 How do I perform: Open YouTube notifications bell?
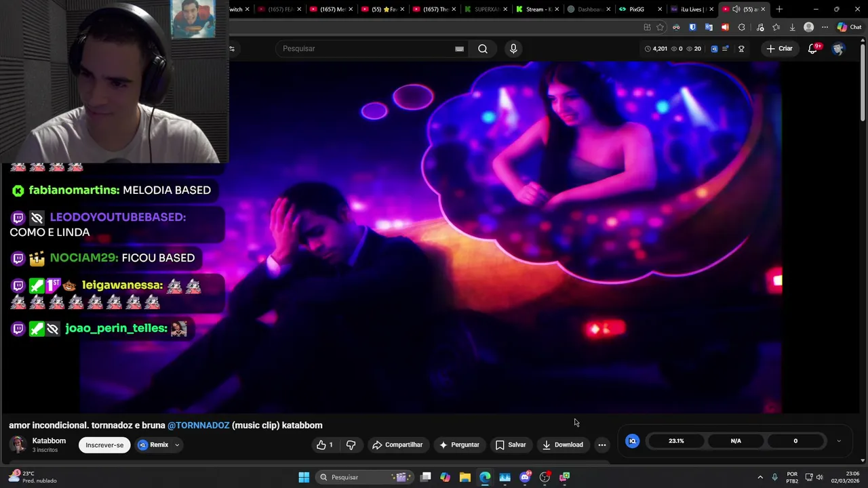[812, 49]
